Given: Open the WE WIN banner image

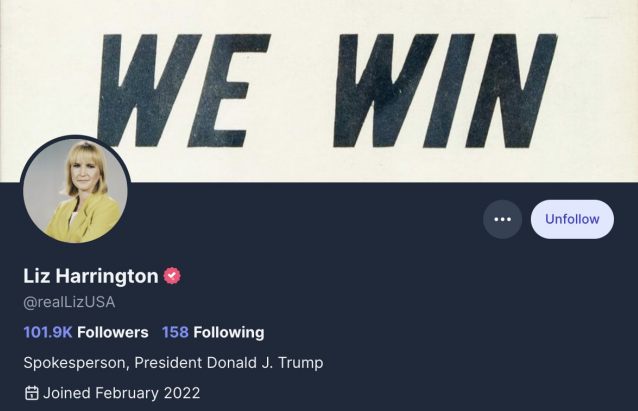Looking at the screenshot, I should pos(319,91).
